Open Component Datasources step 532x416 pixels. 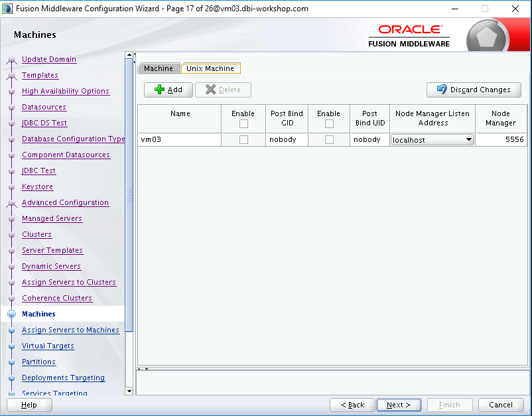[x=66, y=155]
